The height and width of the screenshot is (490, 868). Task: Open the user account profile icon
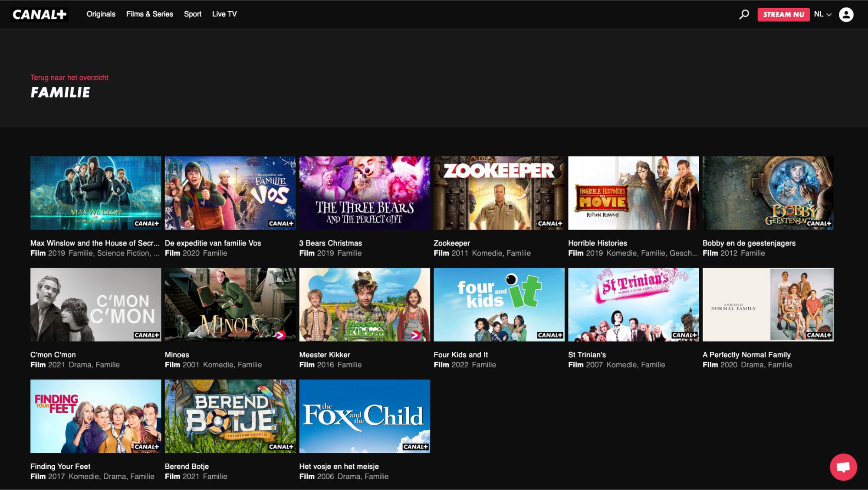[846, 14]
